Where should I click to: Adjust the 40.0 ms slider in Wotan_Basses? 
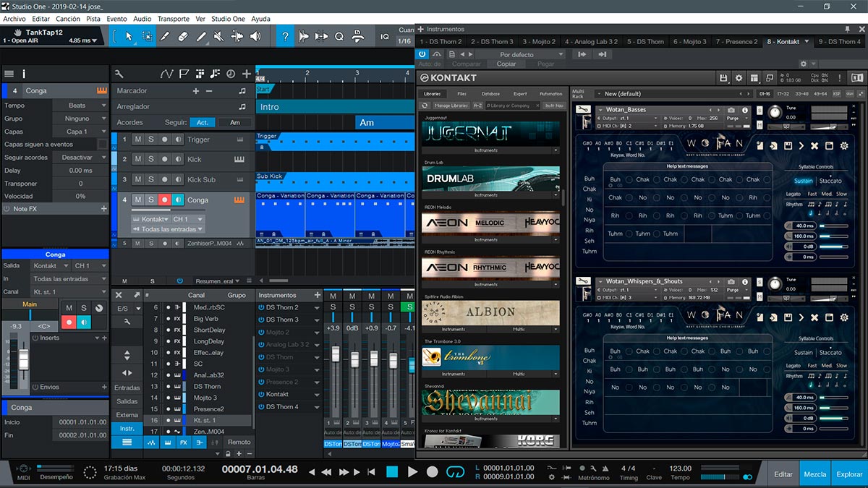tap(833, 226)
